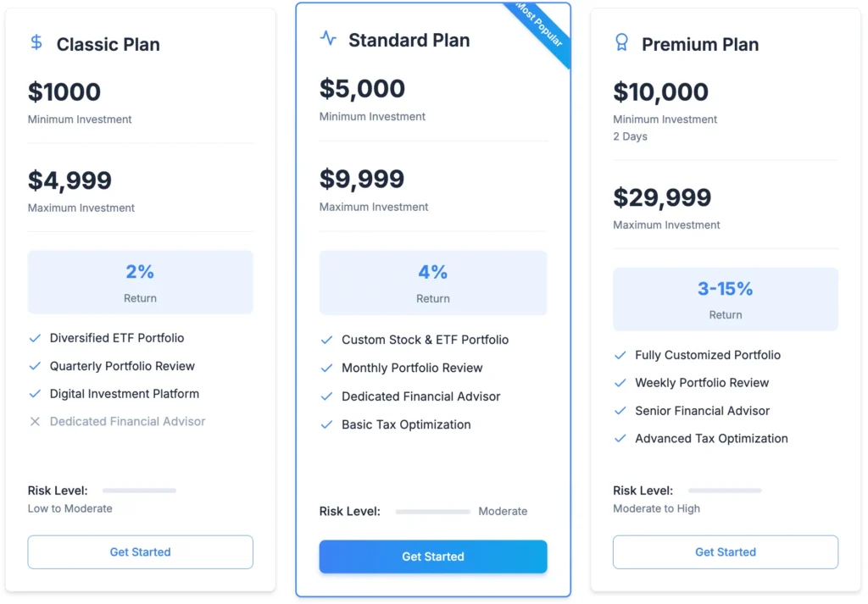Click the checkmark beside Senior Financial Advisor
The height and width of the screenshot is (604, 868).
click(620, 411)
